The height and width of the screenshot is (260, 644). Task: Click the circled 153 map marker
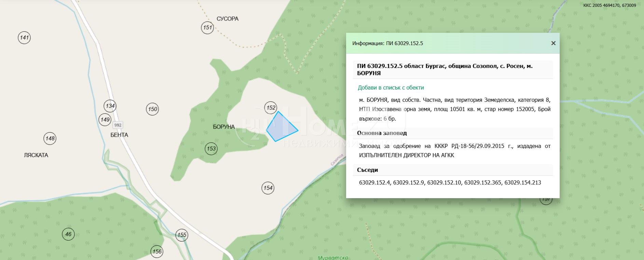click(211, 148)
